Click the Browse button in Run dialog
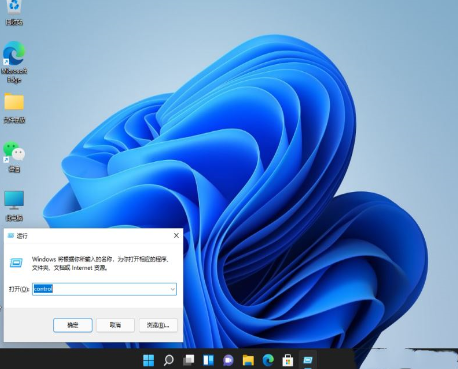 point(158,325)
